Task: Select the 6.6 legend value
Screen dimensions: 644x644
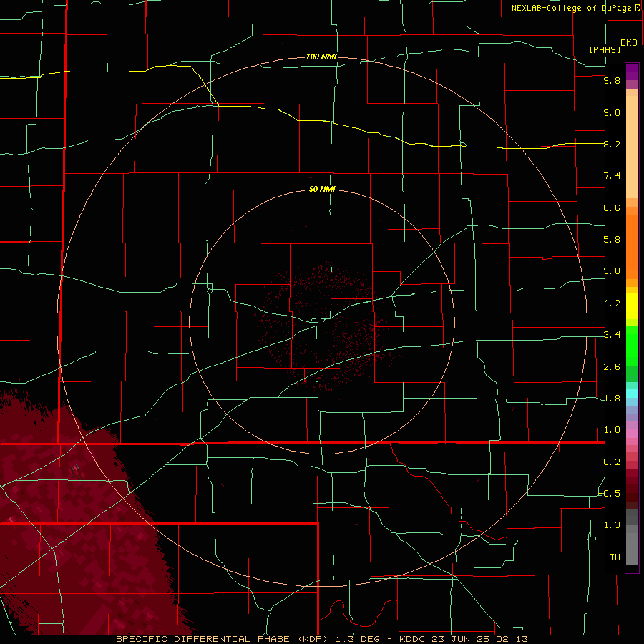Action: [612, 208]
